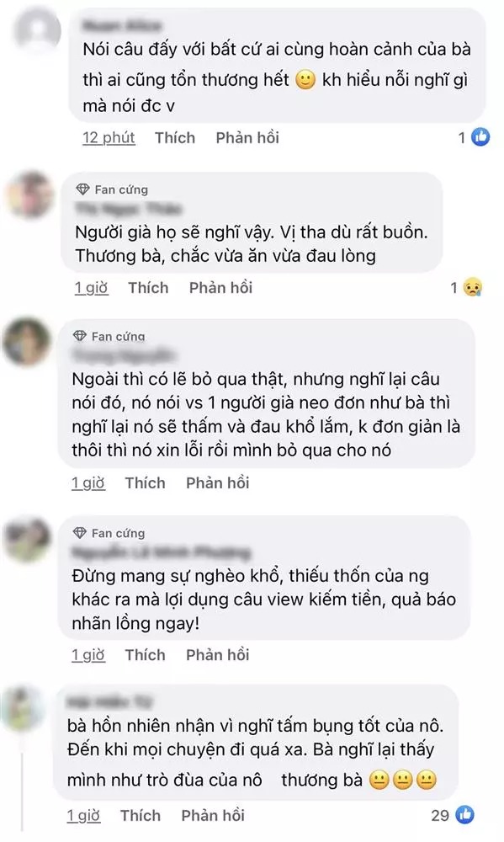Screen dimensions: 504x842
Task: Click the blue like icon beside 29
Action: (x=464, y=815)
